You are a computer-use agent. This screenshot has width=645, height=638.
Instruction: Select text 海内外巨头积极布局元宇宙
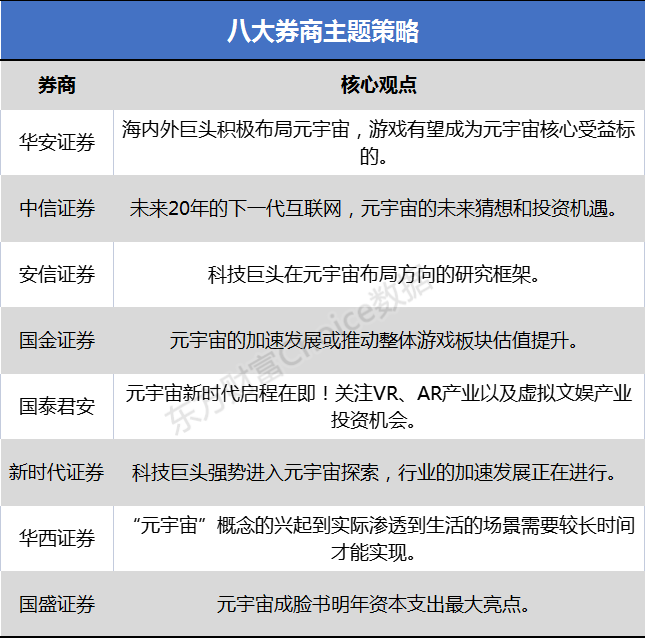coord(235,129)
